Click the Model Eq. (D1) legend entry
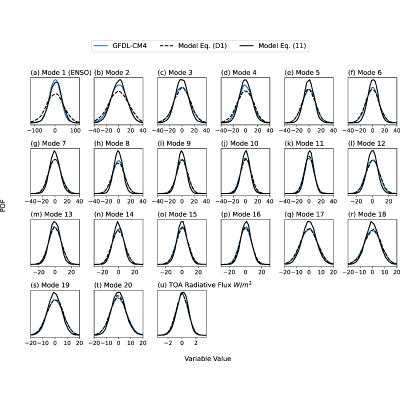Viewport: 400px width, 400px height. tap(194, 46)
